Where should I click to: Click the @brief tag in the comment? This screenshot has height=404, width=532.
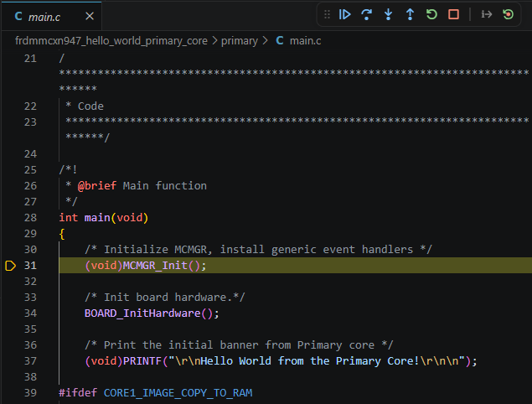pyautogui.click(x=97, y=186)
